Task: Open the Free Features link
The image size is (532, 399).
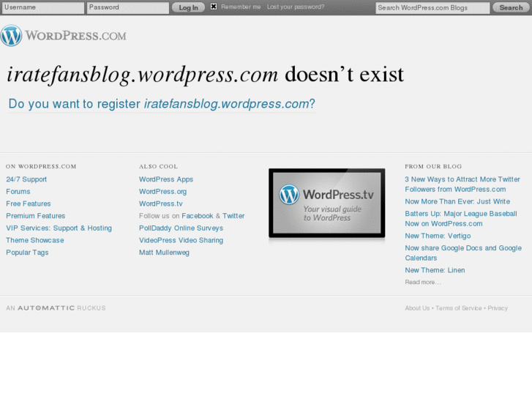Action: [x=29, y=204]
